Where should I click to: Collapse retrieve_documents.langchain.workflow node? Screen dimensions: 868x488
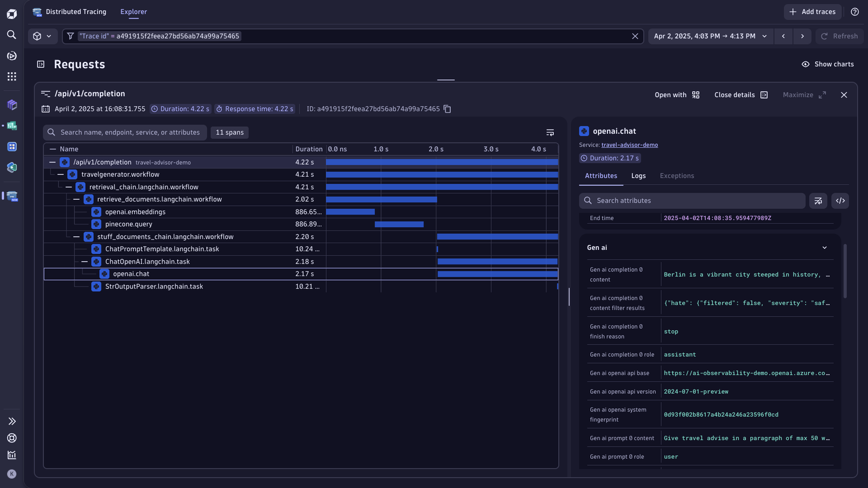[76, 200]
